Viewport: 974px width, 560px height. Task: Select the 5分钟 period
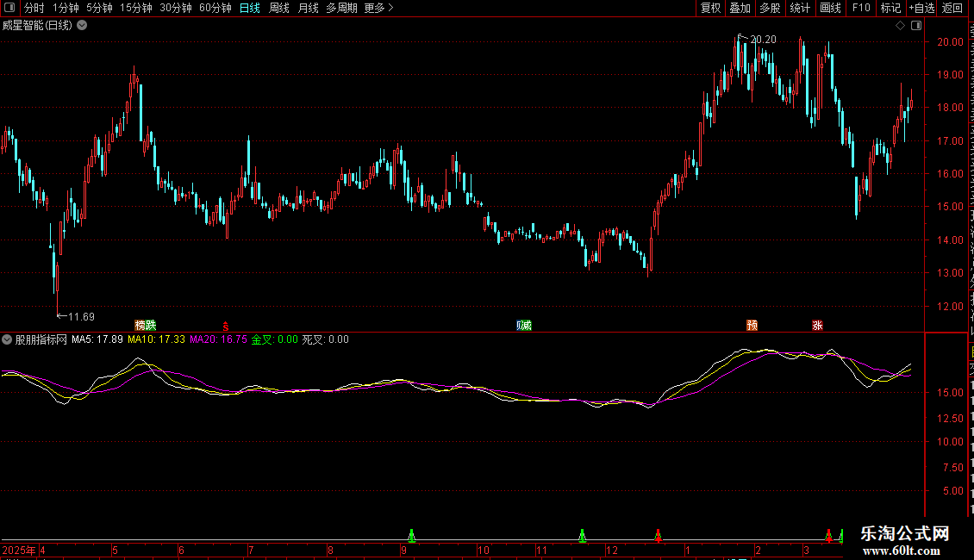(x=99, y=8)
